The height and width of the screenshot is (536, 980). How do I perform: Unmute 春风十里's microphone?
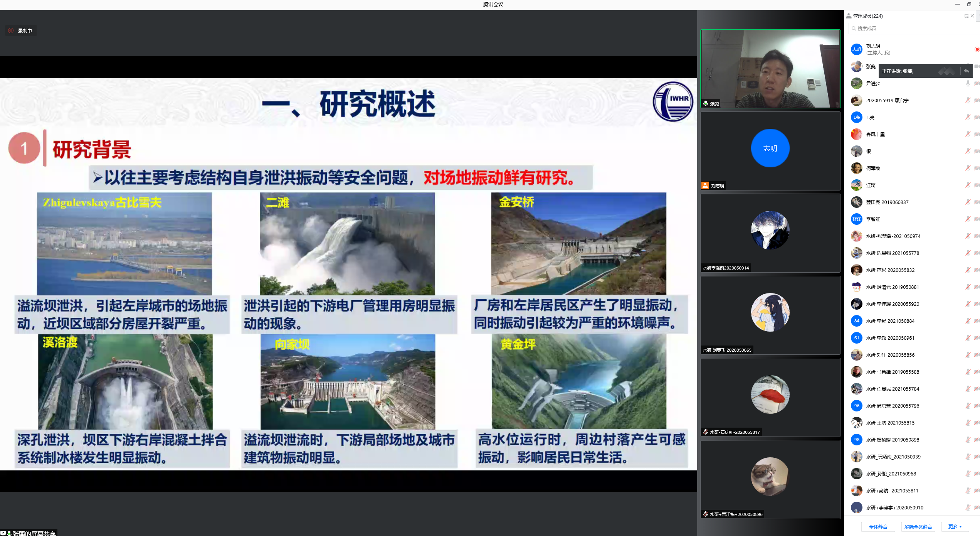(x=968, y=134)
